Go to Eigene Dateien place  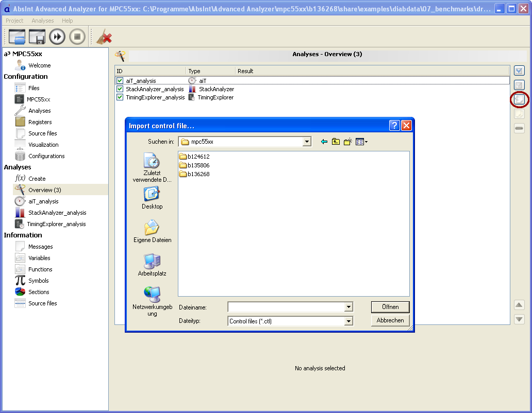point(152,231)
